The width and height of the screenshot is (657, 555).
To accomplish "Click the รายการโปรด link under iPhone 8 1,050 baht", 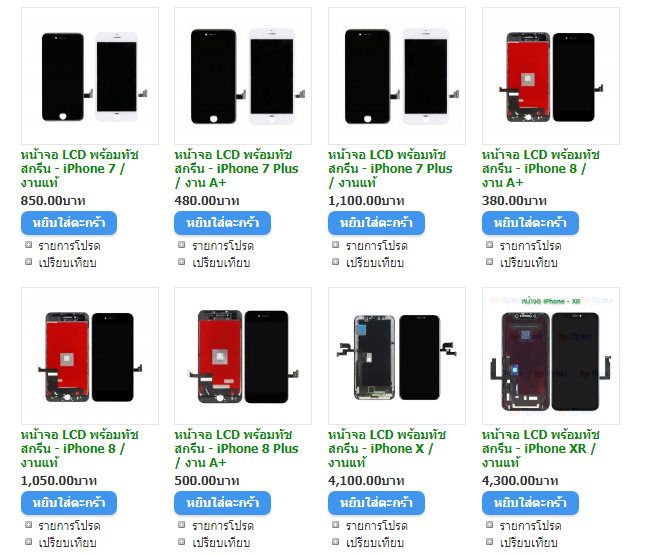I will pos(69,525).
